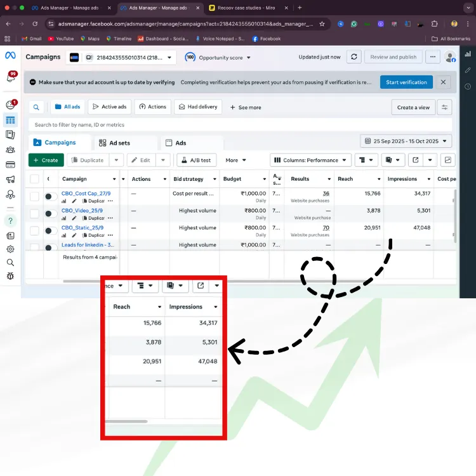Open Columns: Performance dropdown
476x476 pixels.
point(310,160)
